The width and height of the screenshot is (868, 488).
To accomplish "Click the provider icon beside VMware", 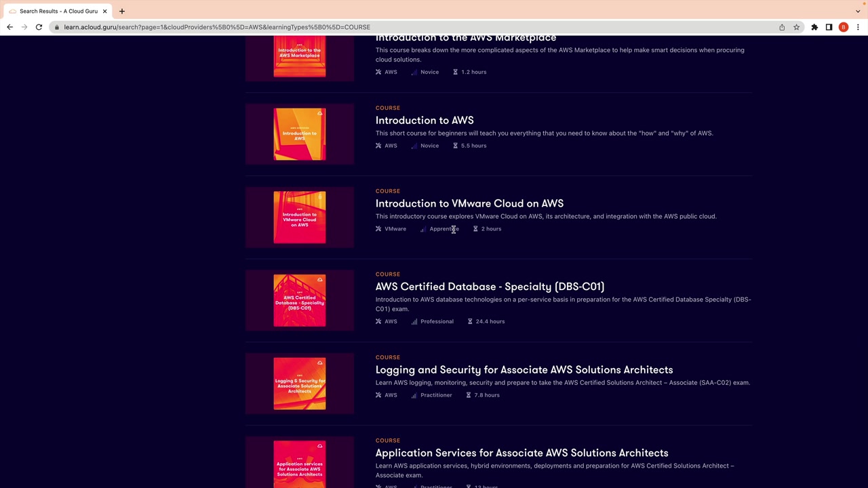I will coord(378,229).
